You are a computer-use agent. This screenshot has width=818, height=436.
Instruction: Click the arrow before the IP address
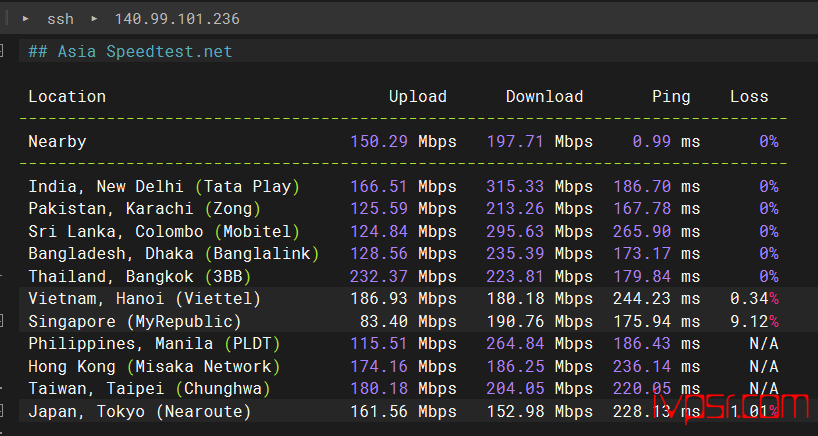click(94, 19)
